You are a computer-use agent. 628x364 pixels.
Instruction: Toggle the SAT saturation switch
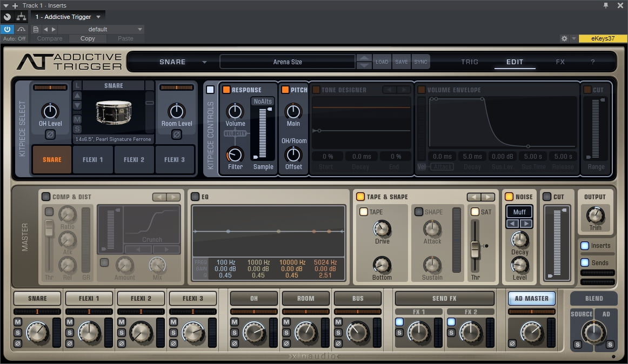pos(475,212)
